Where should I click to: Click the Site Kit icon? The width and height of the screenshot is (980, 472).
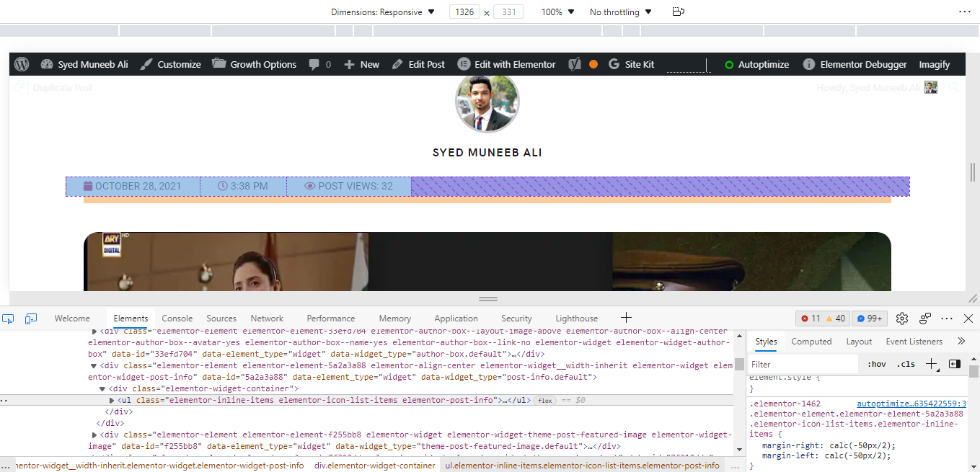(615, 64)
